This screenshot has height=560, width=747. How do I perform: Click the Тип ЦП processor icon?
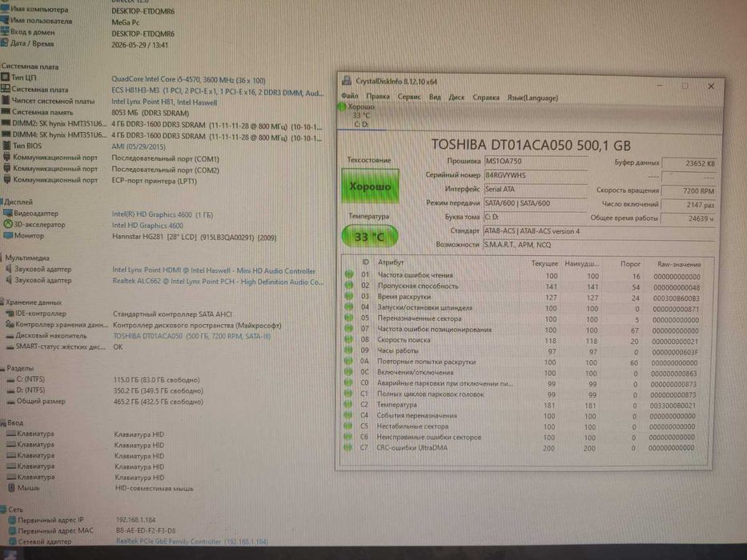click(6, 77)
